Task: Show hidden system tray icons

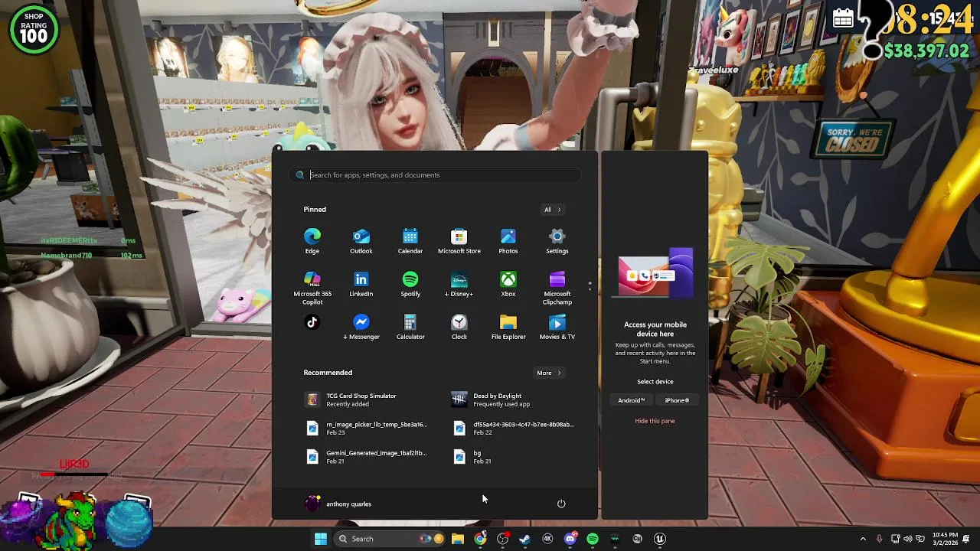Action: (x=863, y=539)
